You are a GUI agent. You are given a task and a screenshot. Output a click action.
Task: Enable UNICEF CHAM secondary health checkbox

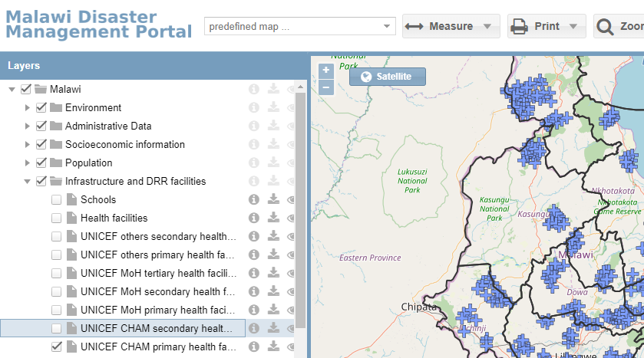pos(56,328)
